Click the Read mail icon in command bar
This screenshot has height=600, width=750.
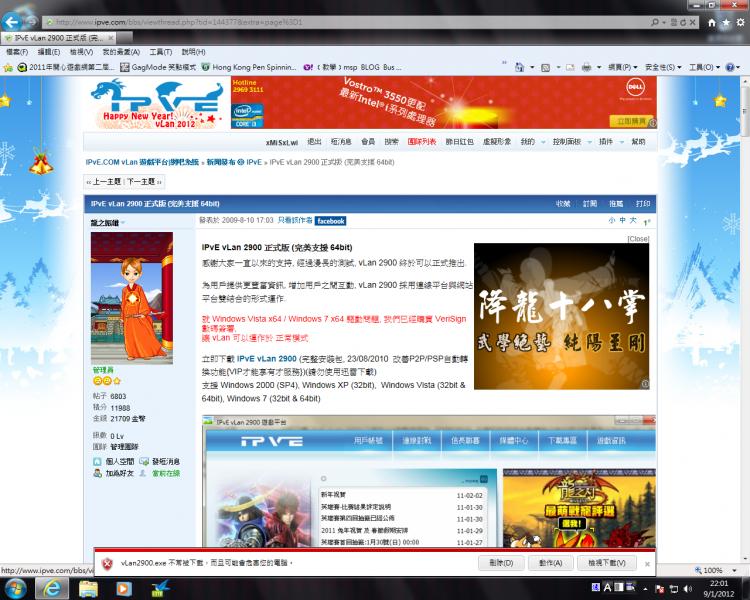(570, 67)
